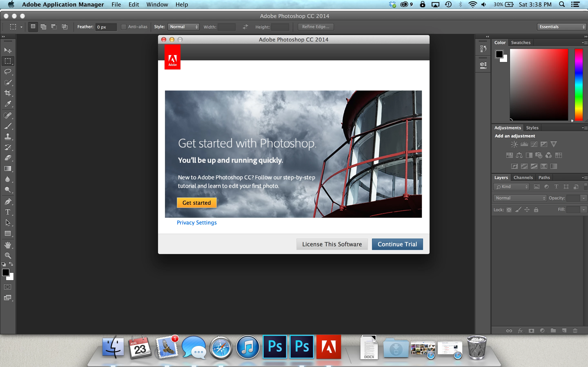Open the Essentials workspace dropdown
This screenshot has width=588, height=367.
tap(562, 27)
